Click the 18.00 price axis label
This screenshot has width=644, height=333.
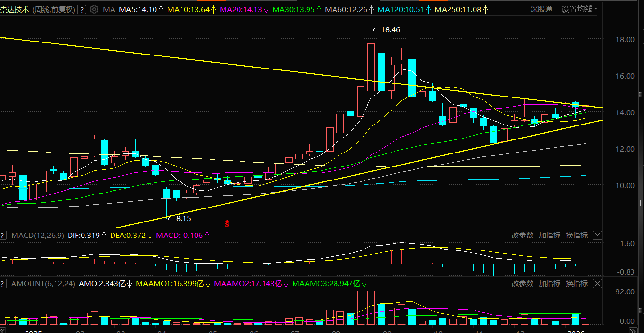(x=626, y=39)
